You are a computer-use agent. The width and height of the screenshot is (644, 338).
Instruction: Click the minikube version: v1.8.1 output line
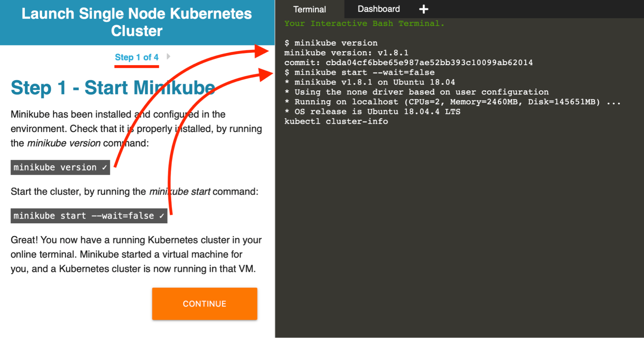[346, 53]
